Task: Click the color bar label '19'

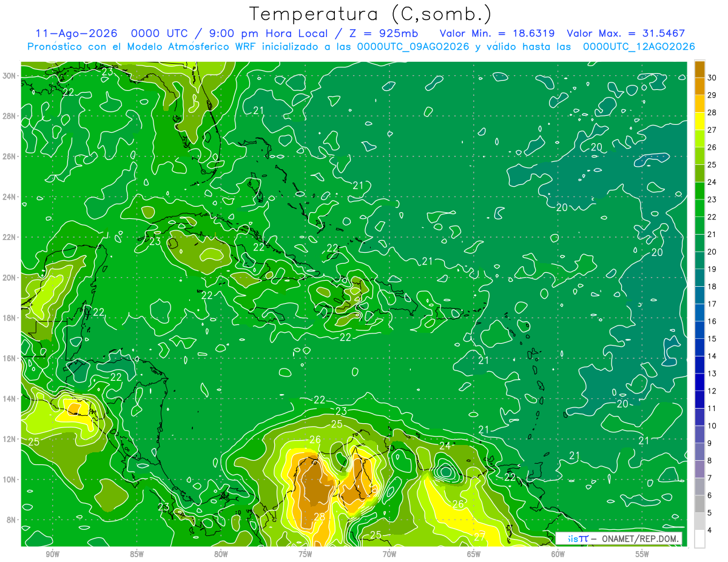Action: pos(712,269)
